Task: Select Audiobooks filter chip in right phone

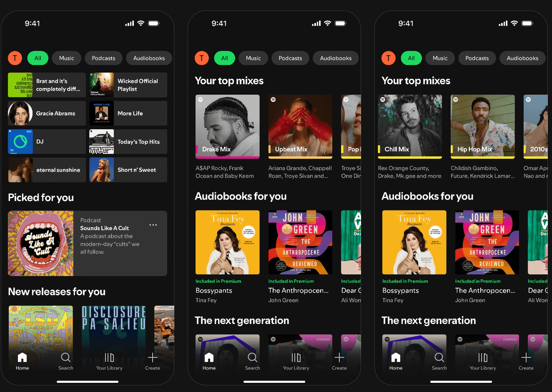Action: 523,58
